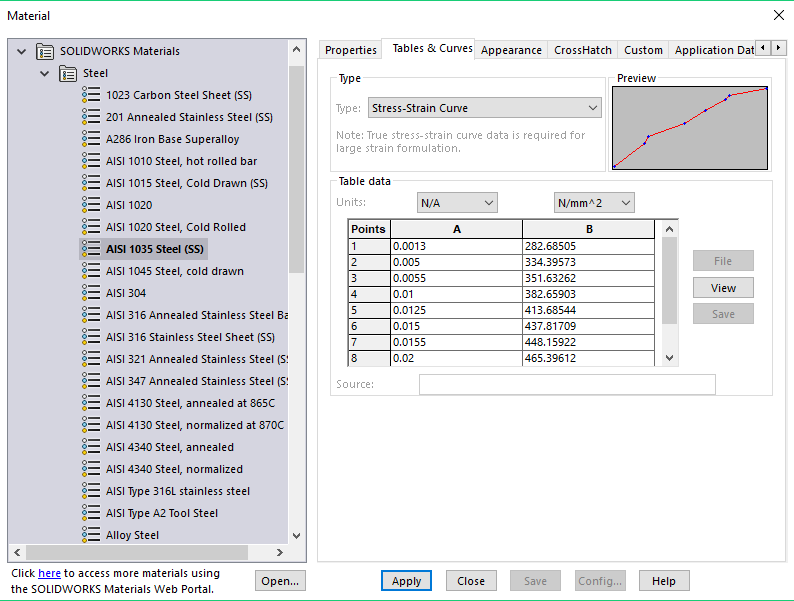Switch to the Properties tab
This screenshot has width=794, height=601.
[x=350, y=50]
